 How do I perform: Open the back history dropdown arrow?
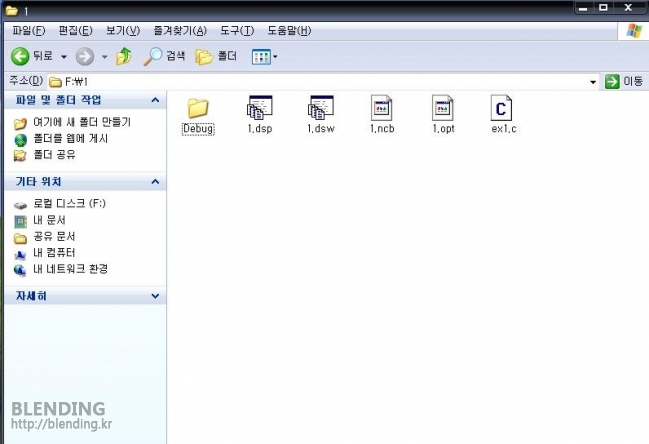(64, 56)
